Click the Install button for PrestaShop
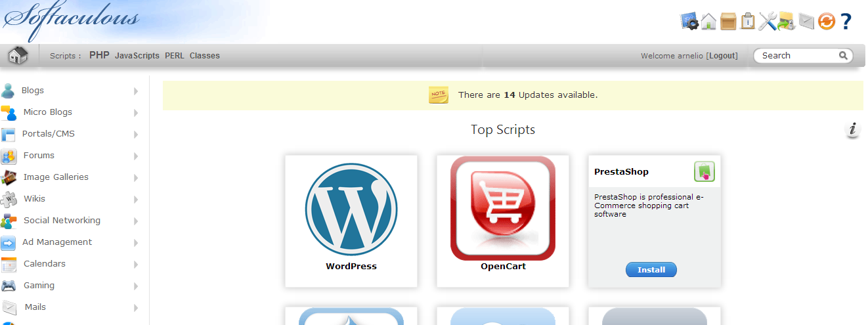This screenshot has width=868, height=325. pos(651,270)
